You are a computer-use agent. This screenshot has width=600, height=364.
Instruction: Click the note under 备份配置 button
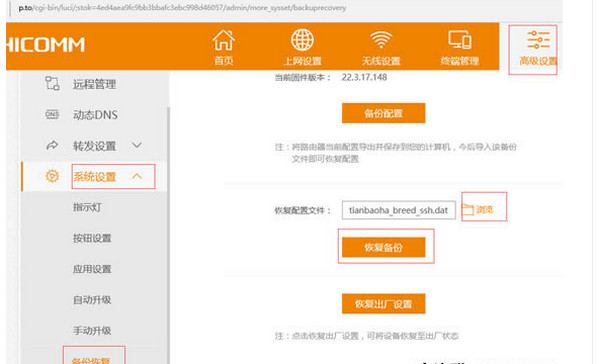[396, 153]
